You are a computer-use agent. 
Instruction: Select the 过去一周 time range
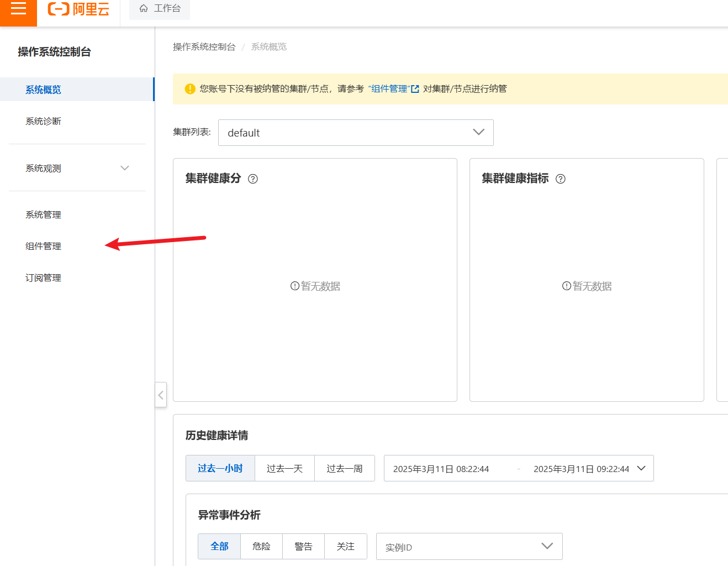[x=344, y=468]
